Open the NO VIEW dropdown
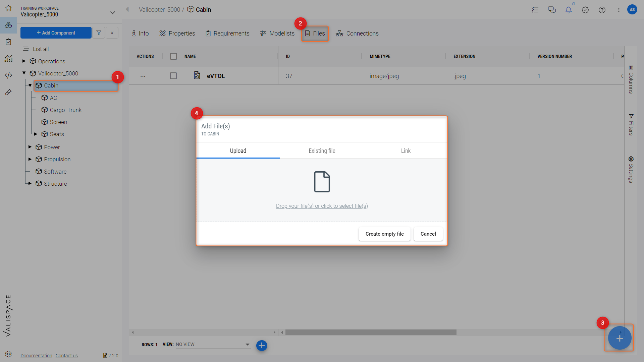This screenshot has height=362, width=644. click(213, 344)
